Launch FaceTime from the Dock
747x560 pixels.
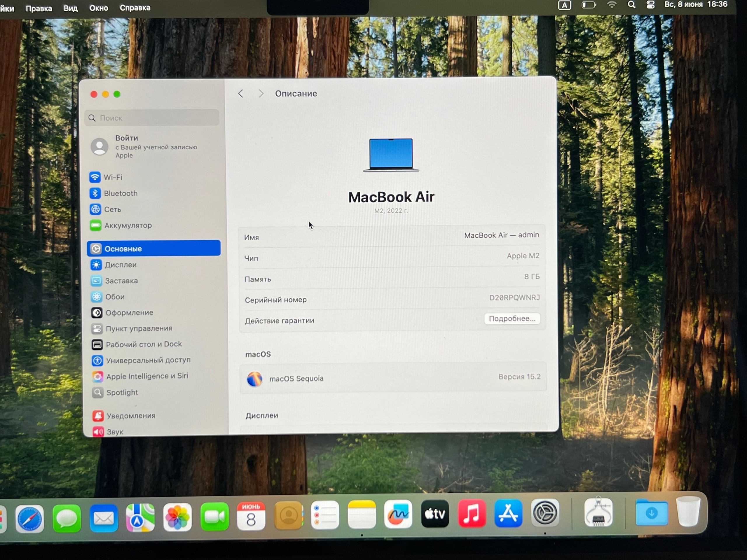[214, 517]
